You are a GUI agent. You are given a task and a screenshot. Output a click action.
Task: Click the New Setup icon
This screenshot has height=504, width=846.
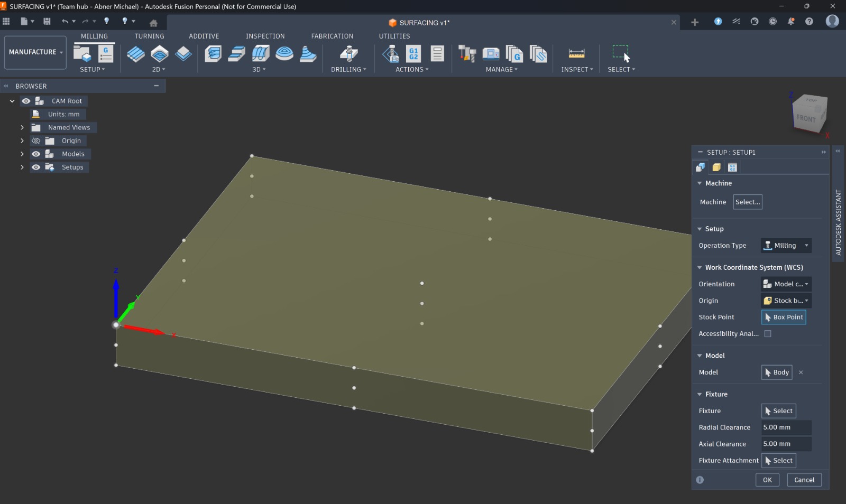(82, 53)
